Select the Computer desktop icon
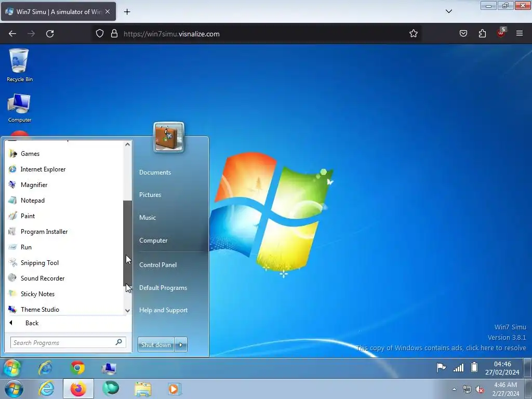This screenshot has height=399, width=532. click(19, 108)
